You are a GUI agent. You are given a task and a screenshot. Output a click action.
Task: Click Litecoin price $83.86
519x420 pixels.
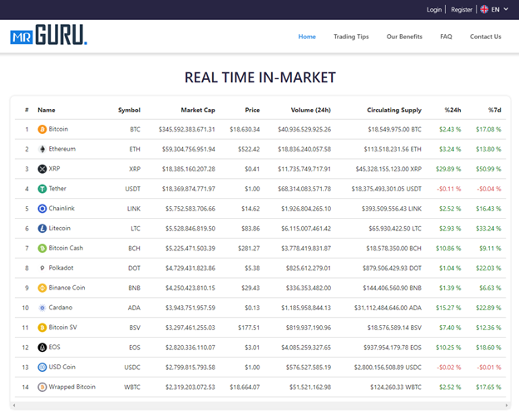pyautogui.click(x=250, y=229)
